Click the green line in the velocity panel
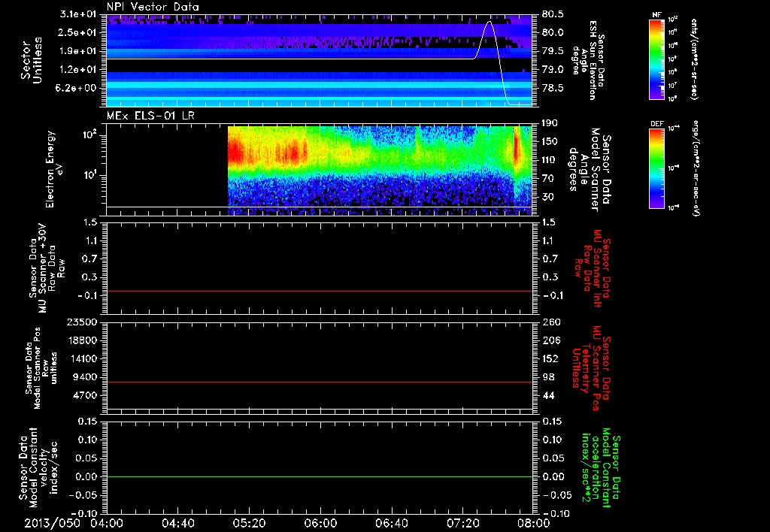The height and width of the screenshot is (532, 770). pyautogui.click(x=319, y=476)
